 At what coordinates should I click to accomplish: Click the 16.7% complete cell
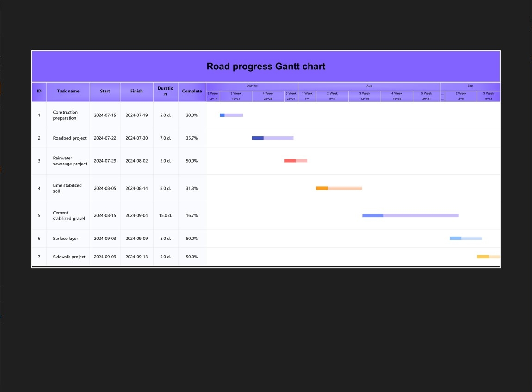pos(192,216)
